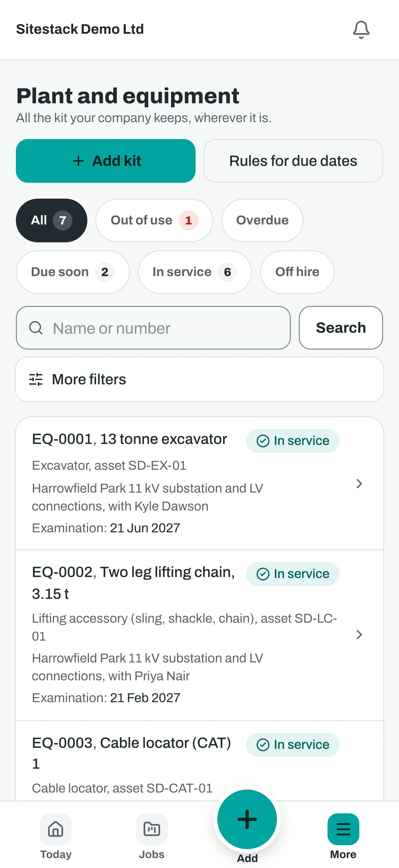399x868 pixels.
Task: Expand More filters panel
Action: (x=199, y=379)
